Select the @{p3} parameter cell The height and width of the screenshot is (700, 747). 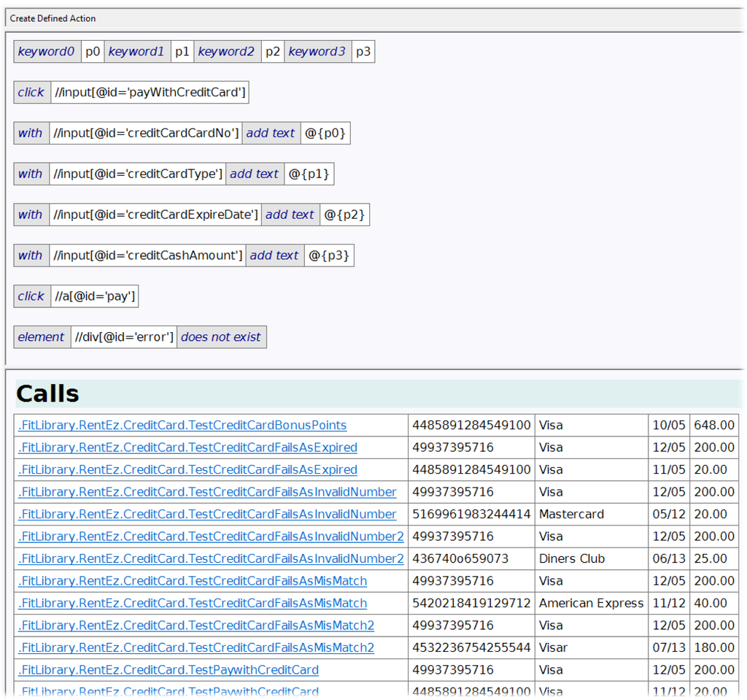point(328,255)
